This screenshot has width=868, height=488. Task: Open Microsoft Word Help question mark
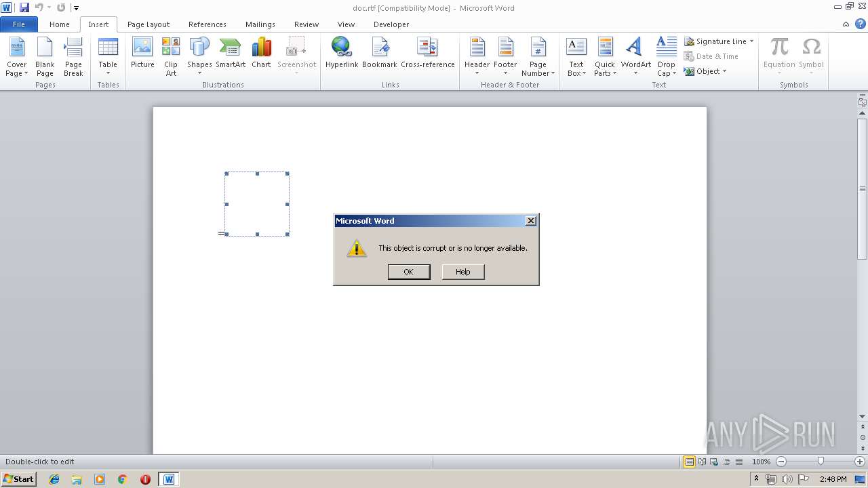(x=860, y=24)
